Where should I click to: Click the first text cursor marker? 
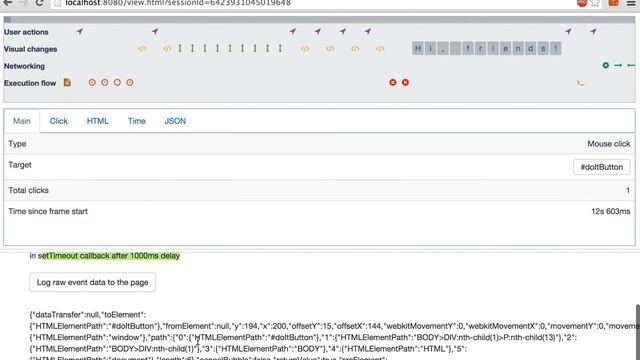click(180, 49)
